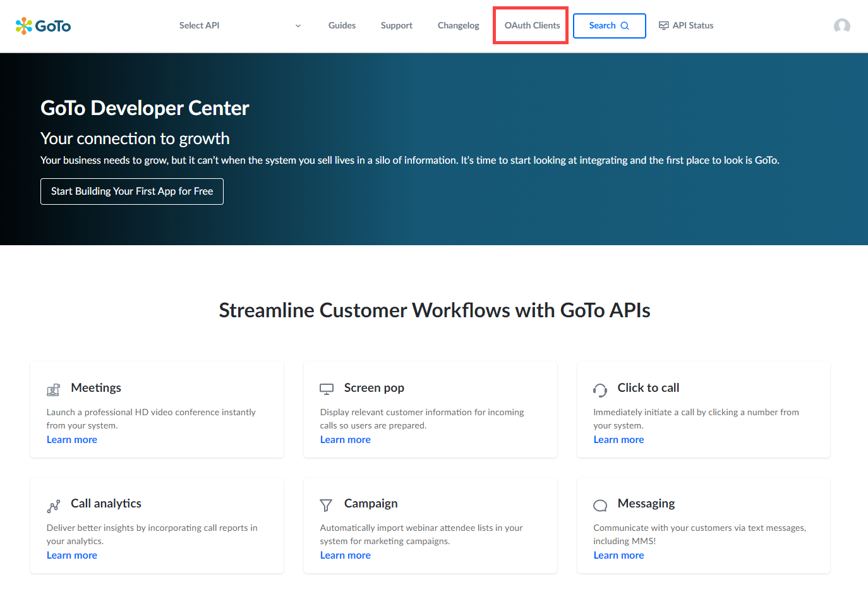The image size is (868, 589).
Task: Click the magnifier icon in Search
Action: pyautogui.click(x=625, y=26)
